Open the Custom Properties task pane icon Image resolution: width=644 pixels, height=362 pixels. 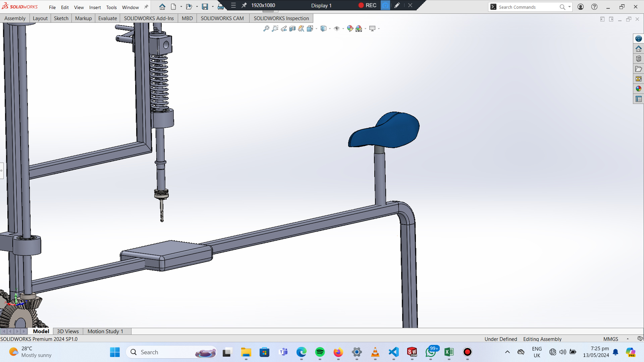(638, 99)
